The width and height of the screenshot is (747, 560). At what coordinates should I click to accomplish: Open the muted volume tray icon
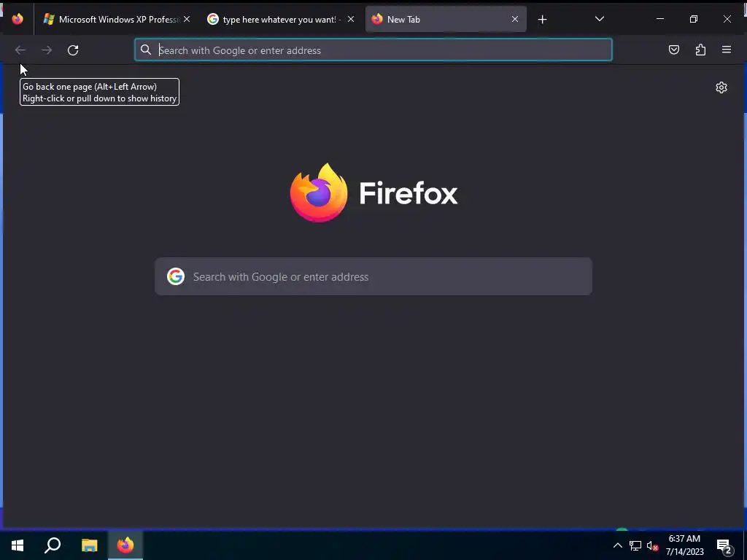652,545
